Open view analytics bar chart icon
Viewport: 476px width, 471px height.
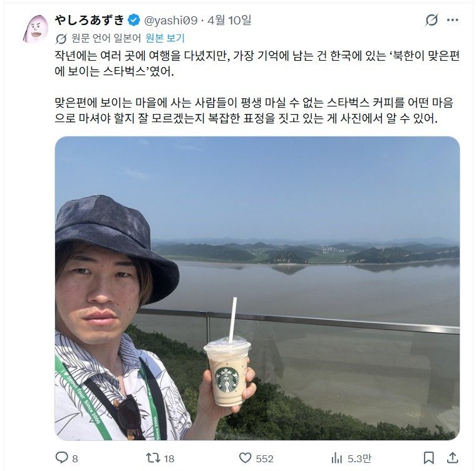tap(337, 458)
